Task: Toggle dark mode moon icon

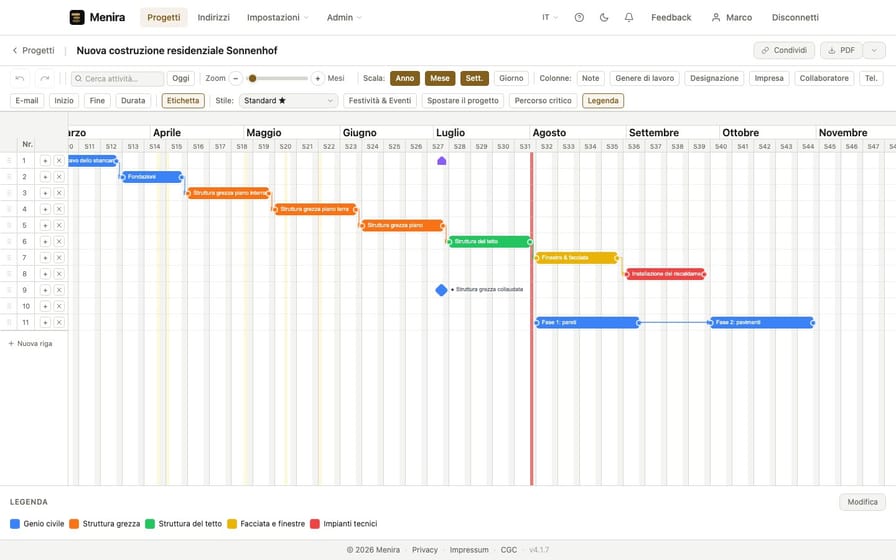Action: coord(604,18)
